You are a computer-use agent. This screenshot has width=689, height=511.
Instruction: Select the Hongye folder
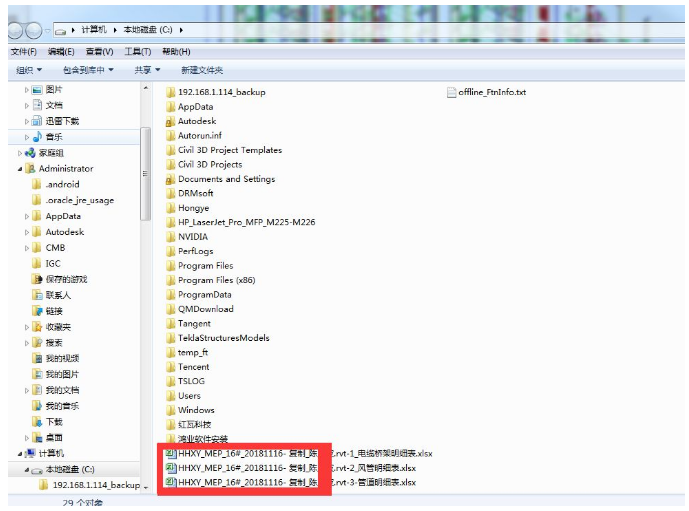(x=188, y=208)
